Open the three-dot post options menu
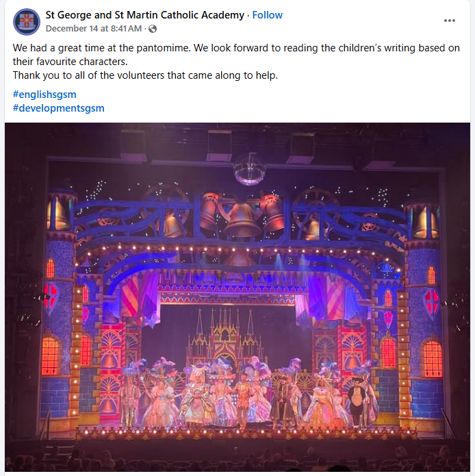The image size is (475, 476). pos(449,21)
